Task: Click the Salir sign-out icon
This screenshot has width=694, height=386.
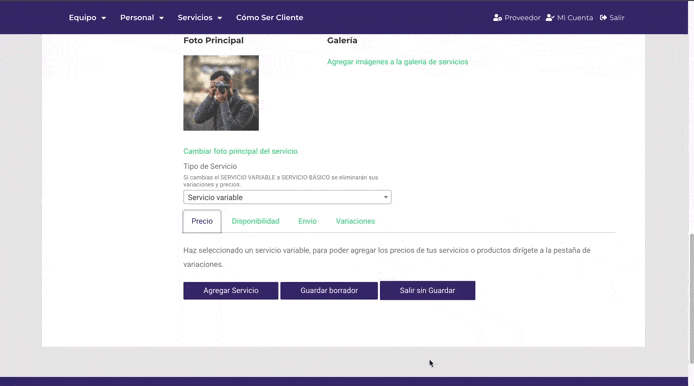Action: click(x=603, y=18)
